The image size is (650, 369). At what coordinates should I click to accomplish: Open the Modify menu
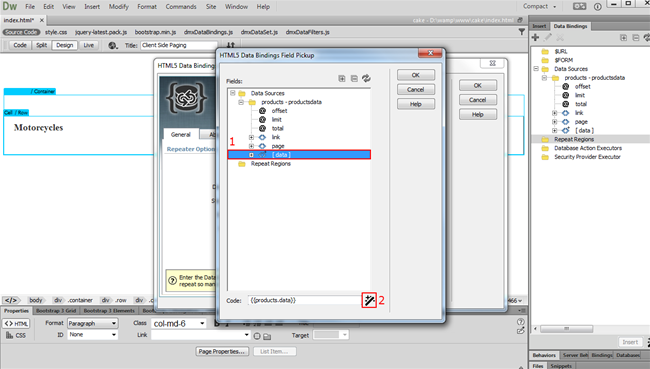[x=119, y=7]
